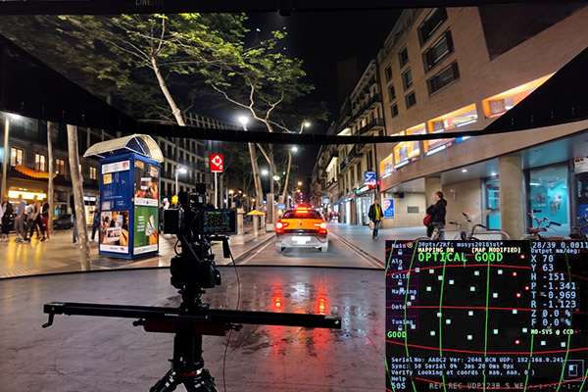
Task: Select the Z 0.0 % zoom value
Action: point(551,313)
